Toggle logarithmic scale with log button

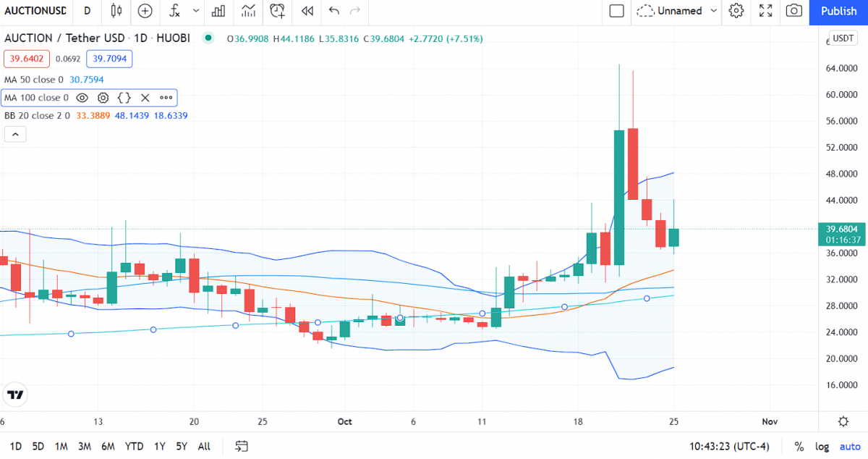[x=822, y=446]
